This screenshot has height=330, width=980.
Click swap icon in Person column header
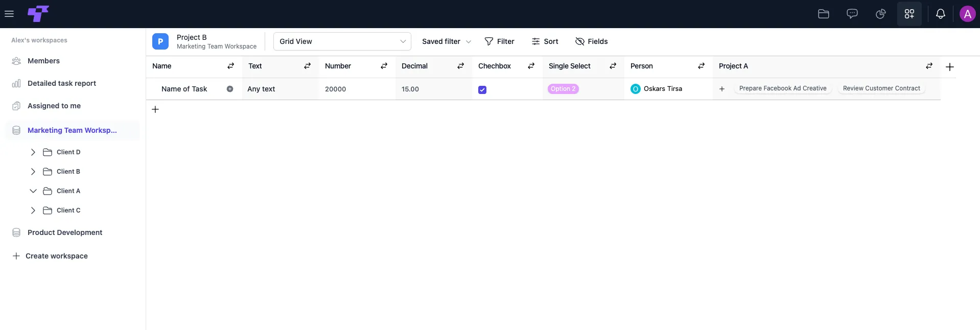[x=702, y=66]
